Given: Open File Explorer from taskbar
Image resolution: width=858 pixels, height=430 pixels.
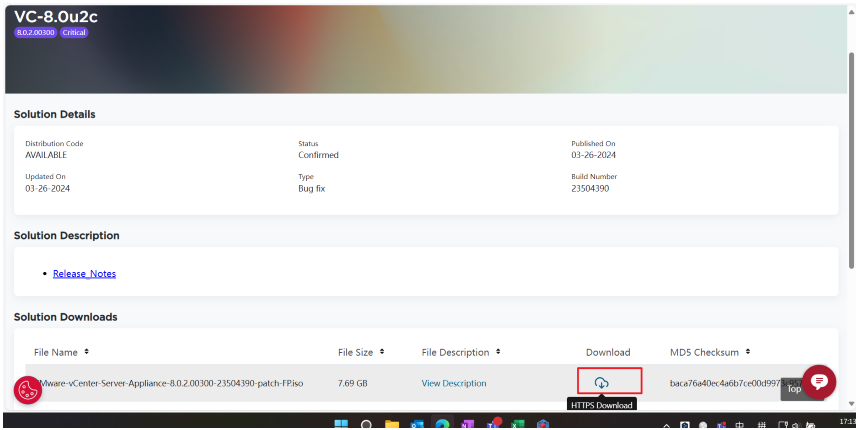Looking at the screenshot, I should tap(392, 425).
